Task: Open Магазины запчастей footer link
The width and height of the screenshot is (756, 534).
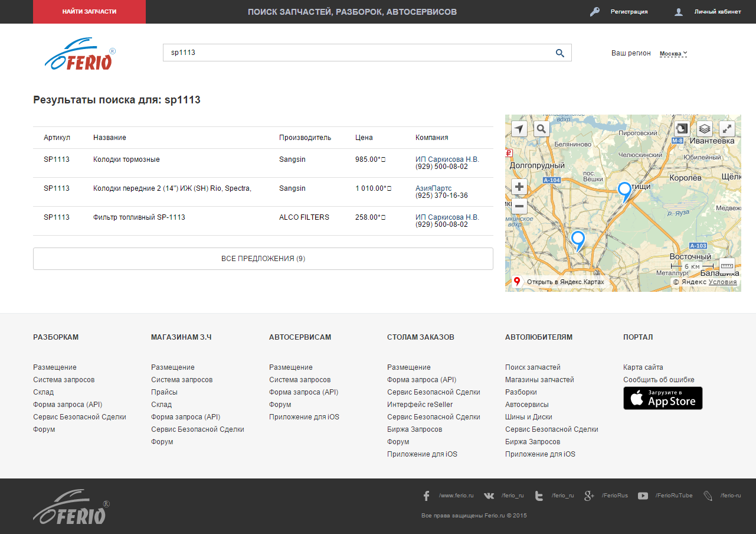Action: [539, 380]
